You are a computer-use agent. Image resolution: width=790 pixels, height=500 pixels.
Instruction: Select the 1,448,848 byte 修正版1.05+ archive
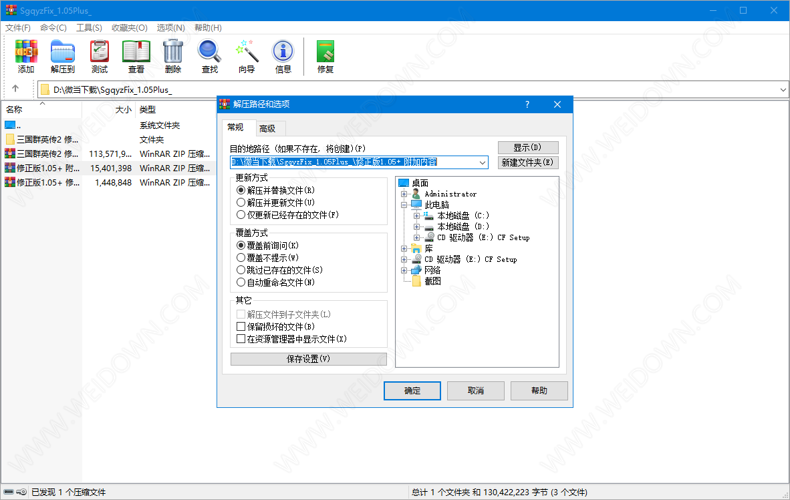click(x=107, y=182)
